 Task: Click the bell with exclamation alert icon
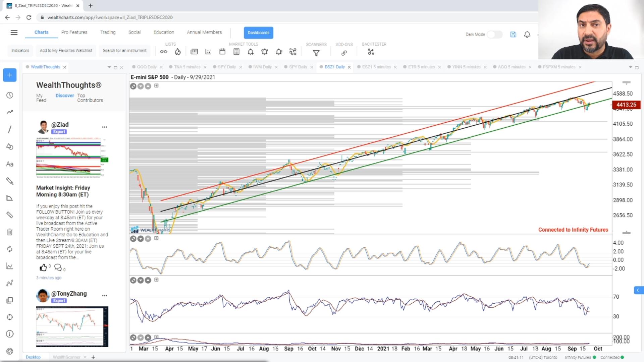tap(279, 52)
